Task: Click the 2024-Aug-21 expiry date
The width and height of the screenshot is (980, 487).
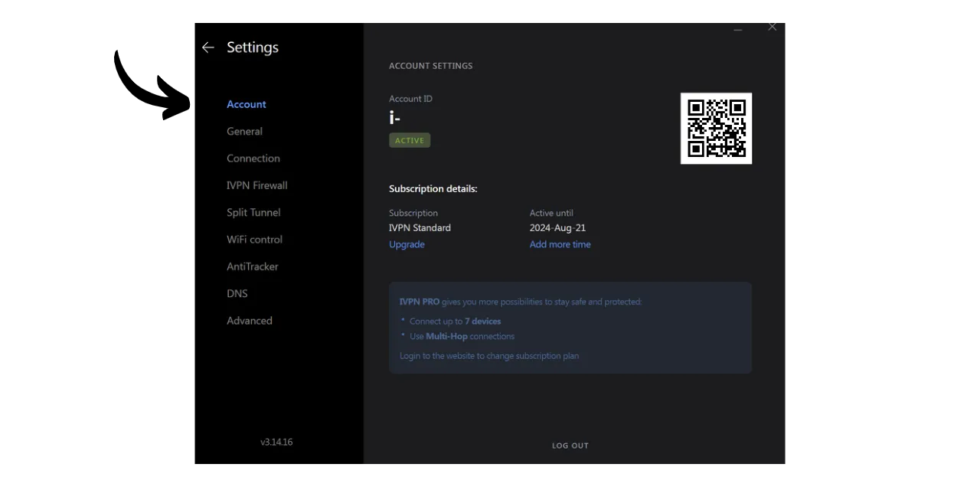Action: point(558,228)
